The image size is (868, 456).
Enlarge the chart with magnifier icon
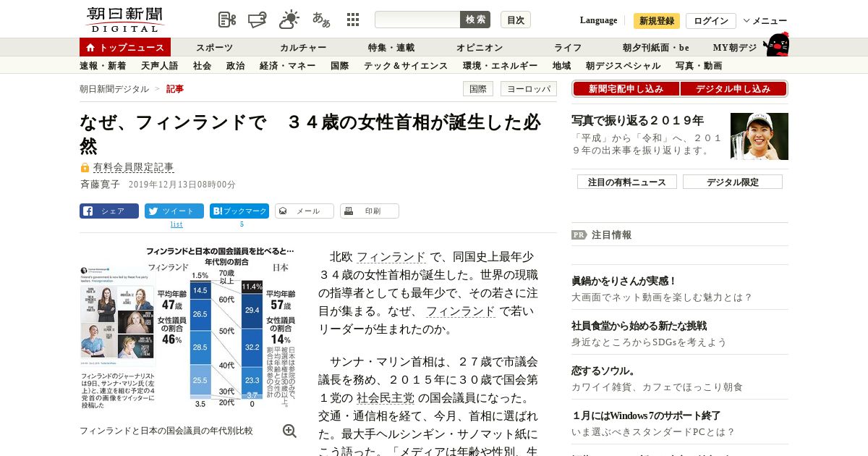click(x=289, y=431)
